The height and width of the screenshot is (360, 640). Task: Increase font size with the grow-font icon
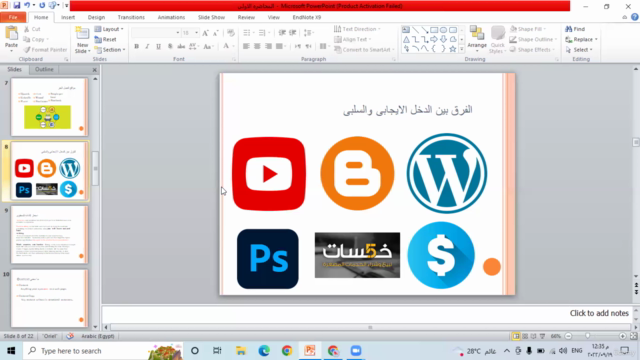[x=205, y=33]
